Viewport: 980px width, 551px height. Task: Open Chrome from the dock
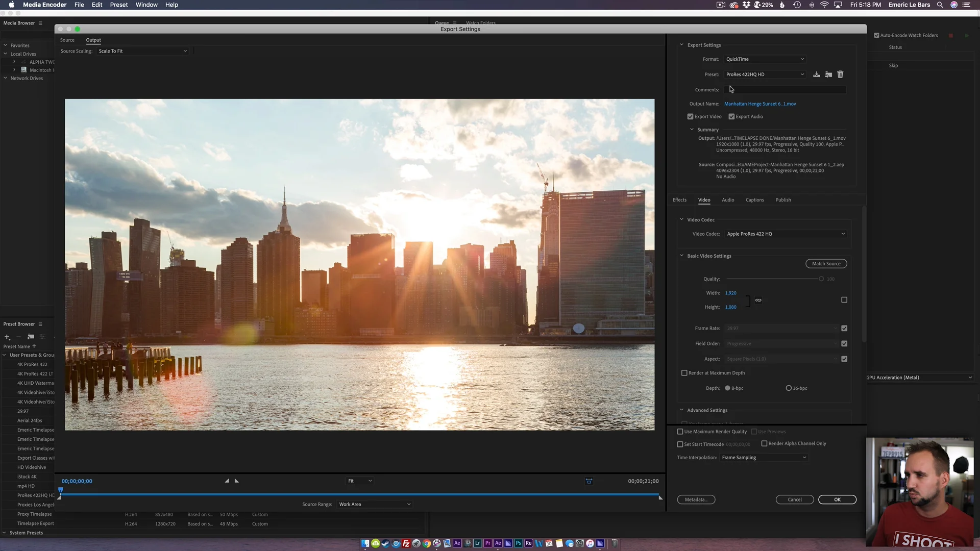pos(427,543)
